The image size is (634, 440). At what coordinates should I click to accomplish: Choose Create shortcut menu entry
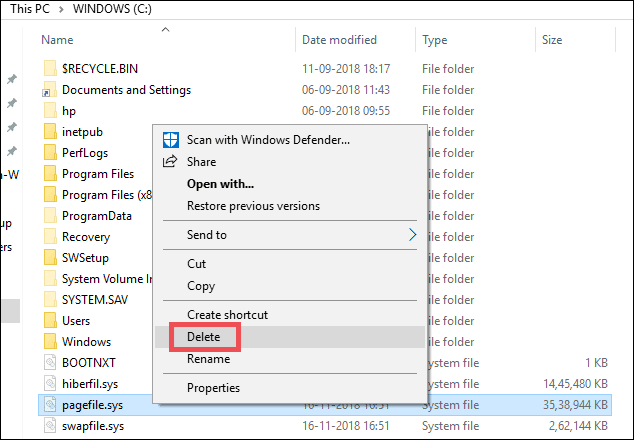click(x=290, y=315)
